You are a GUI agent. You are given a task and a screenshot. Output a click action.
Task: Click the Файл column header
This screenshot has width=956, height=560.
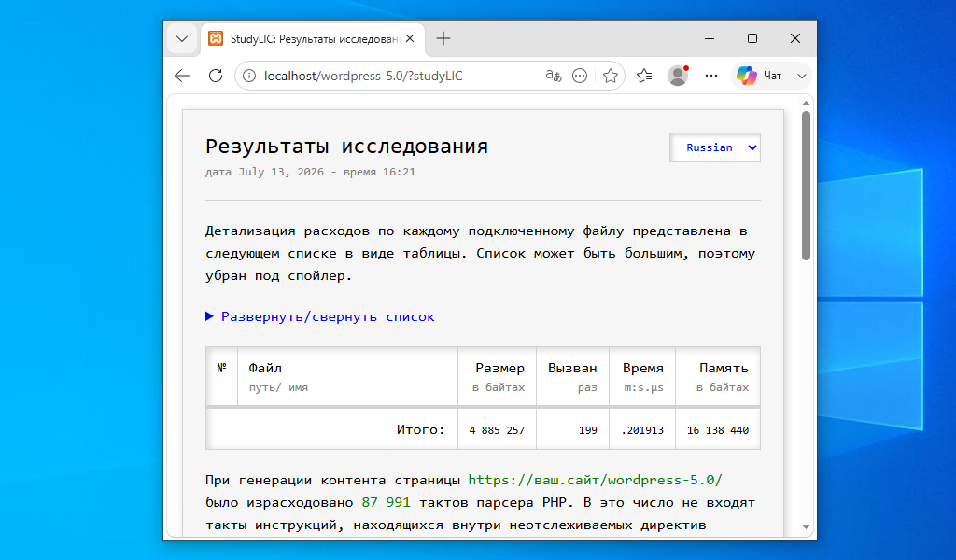[x=347, y=376]
